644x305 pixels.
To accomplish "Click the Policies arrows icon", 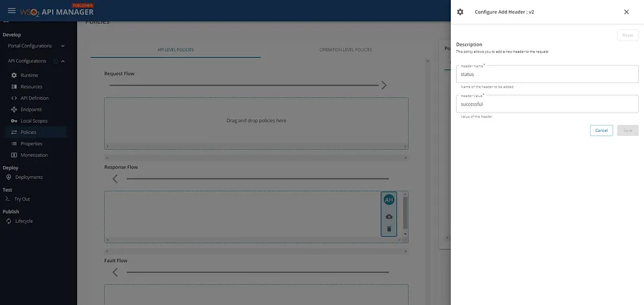I will pos(14,132).
